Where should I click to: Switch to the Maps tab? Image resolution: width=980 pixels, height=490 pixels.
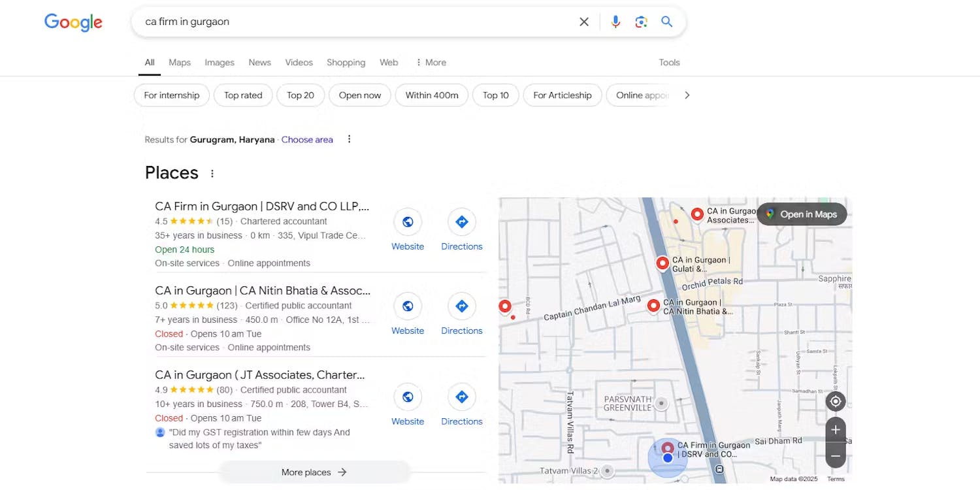pyautogui.click(x=179, y=62)
